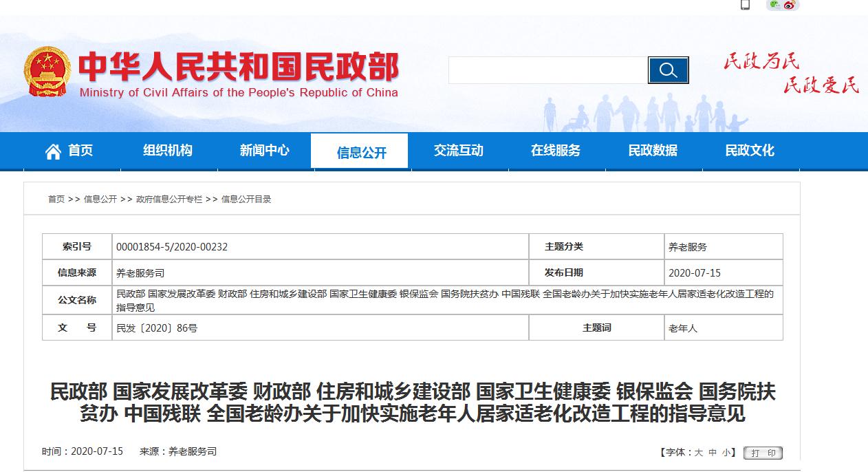Open the 交流互动 navigation tab
The width and height of the screenshot is (868, 472).
(x=459, y=151)
